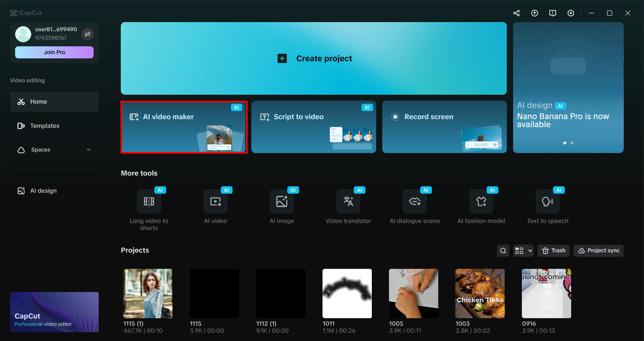This screenshot has height=341, width=644.
Task: Open project thumbnail 1005
Action: pyautogui.click(x=413, y=293)
